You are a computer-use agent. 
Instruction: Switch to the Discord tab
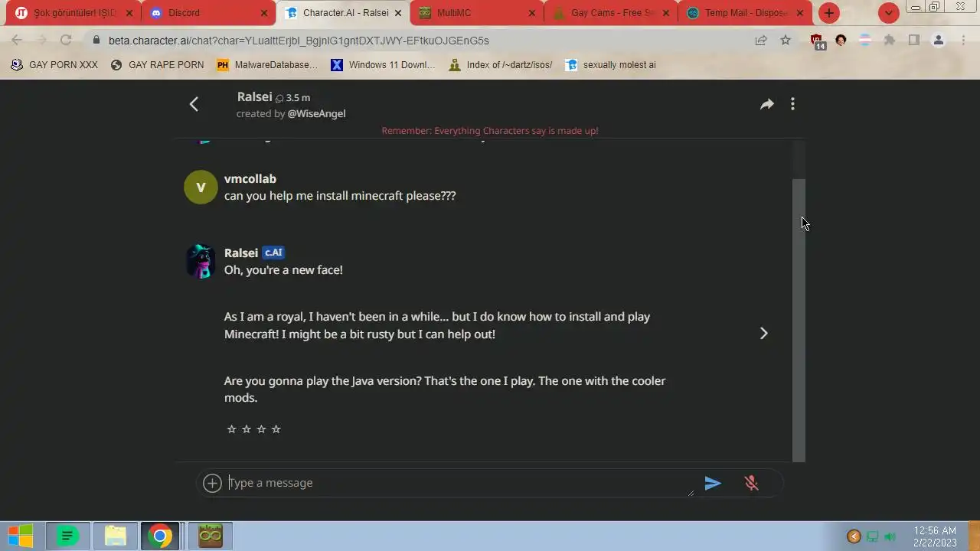207,13
